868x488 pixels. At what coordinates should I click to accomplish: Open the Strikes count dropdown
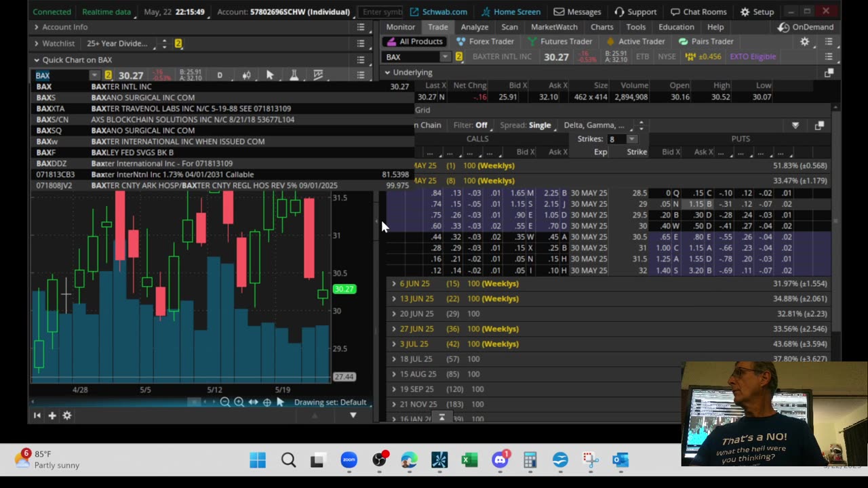click(631, 139)
